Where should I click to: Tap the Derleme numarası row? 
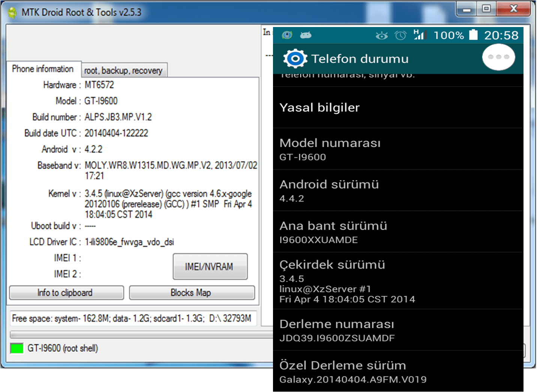[398, 330]
